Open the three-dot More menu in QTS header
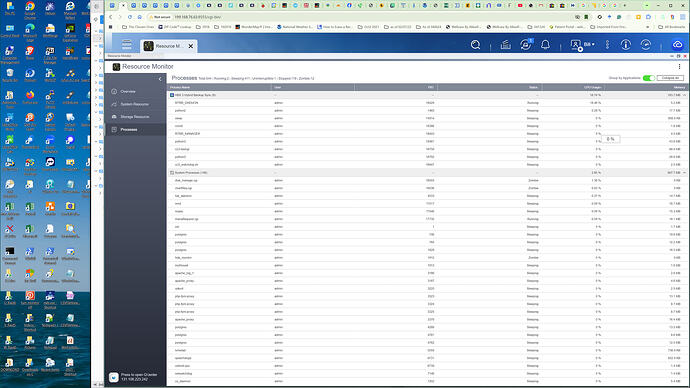The image size is (690, 388). tap(607, 45)
